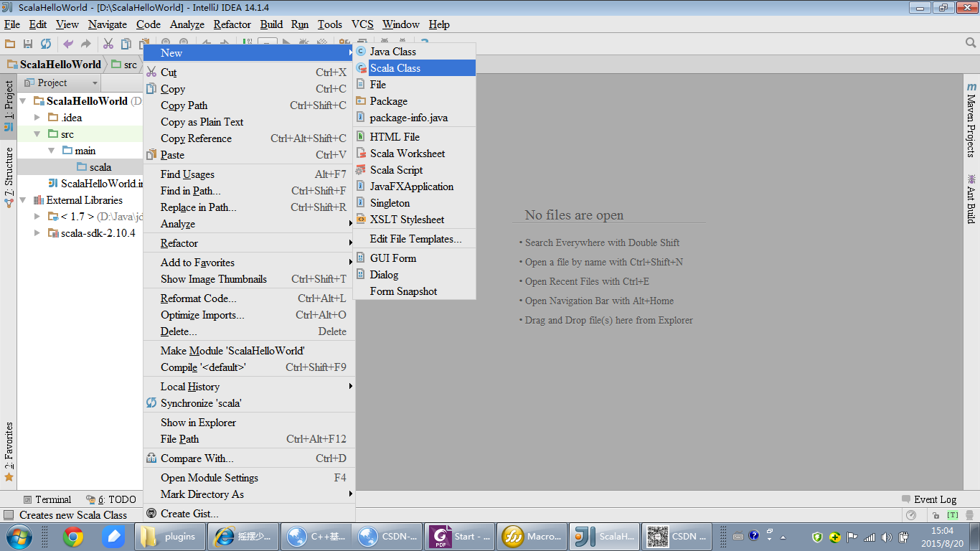Click the Copy toolbar icon
This screenshot has height=551, width=980.
pos(126,44)
